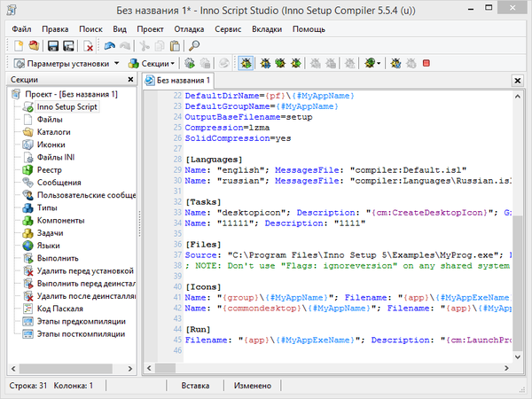
Task: Close the Секции side panel
Action: pyautogui.click(x=132, y=80)
